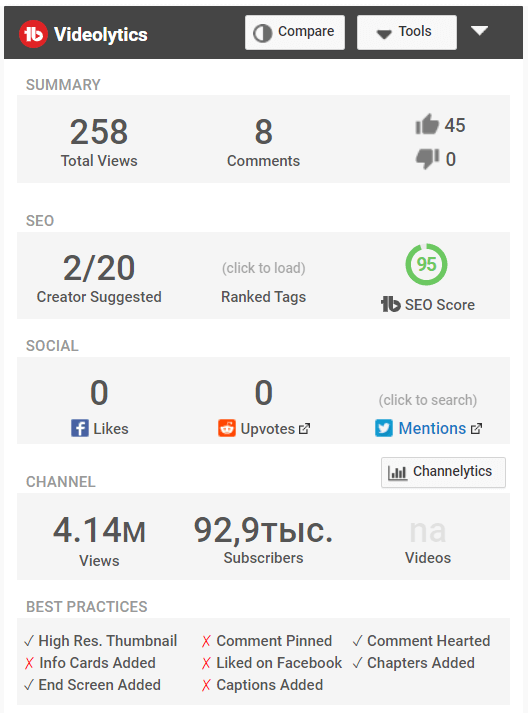Click the Reddit Upvotes icon
Screen dimensions: 528x713
point(226,428)
